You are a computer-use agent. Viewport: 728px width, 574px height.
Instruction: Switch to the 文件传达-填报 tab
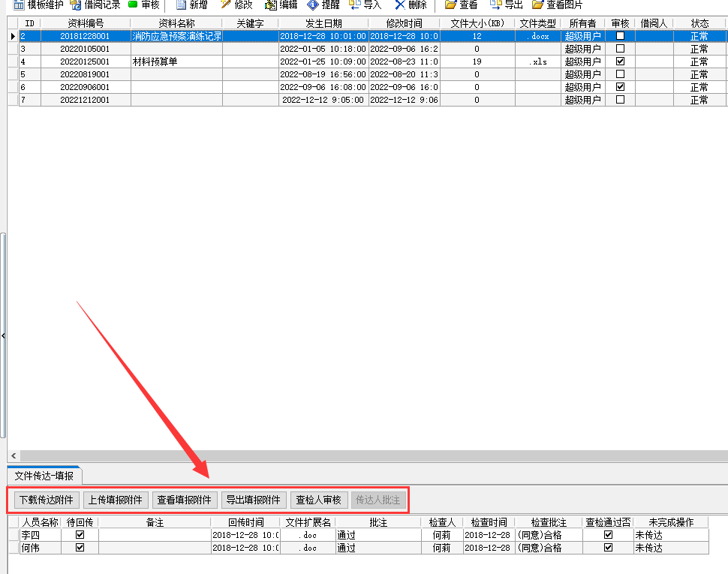[x=45, y=476]
